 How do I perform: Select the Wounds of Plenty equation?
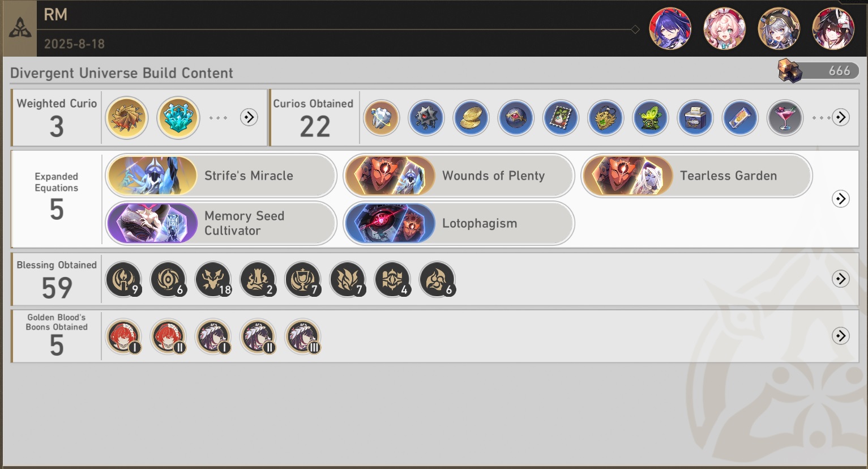(x=459, y=176)
